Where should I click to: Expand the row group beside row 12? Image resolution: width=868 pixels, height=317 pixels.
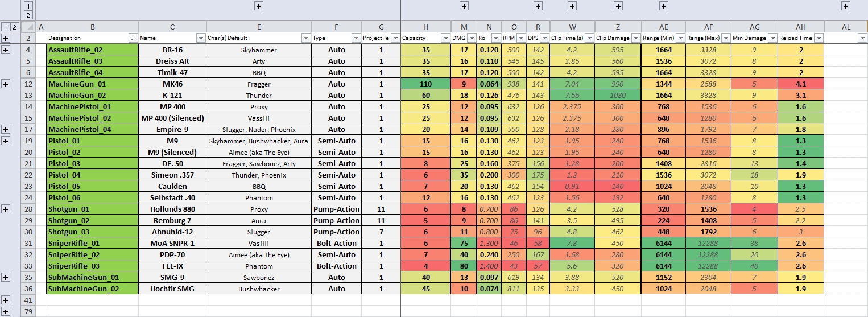pyautogui.click(x=6, y=84)
